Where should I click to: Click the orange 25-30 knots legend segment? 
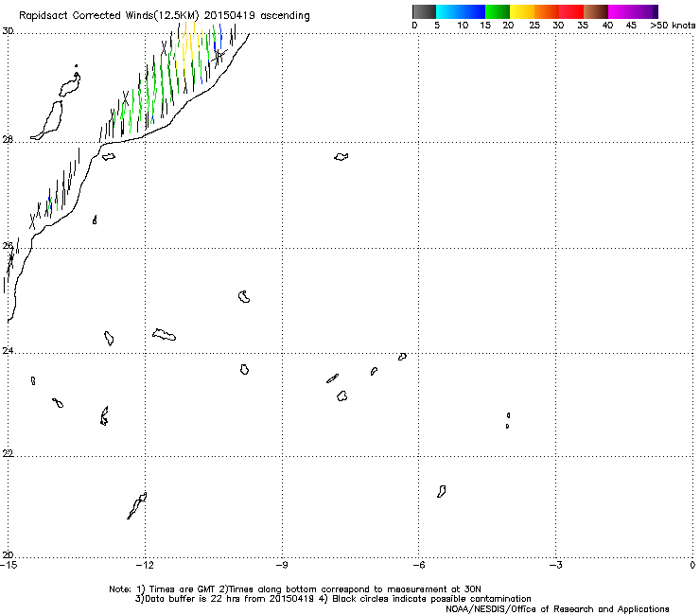(547, 11)
